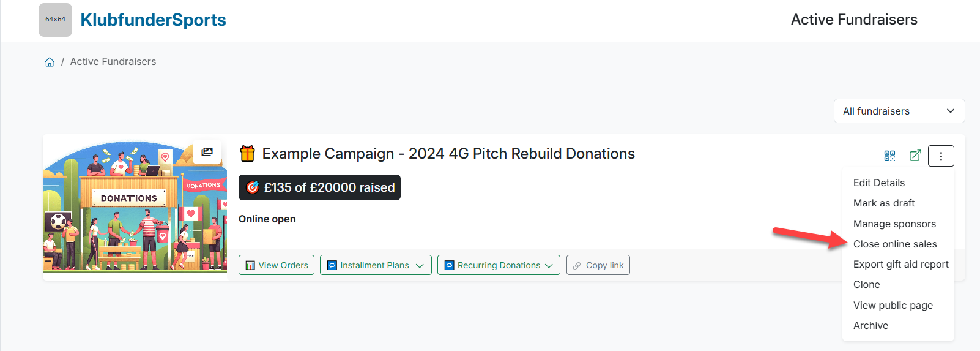Click the 64x64 logo placeholder
The width and height of the screenshot is (980, 351).
55,20
